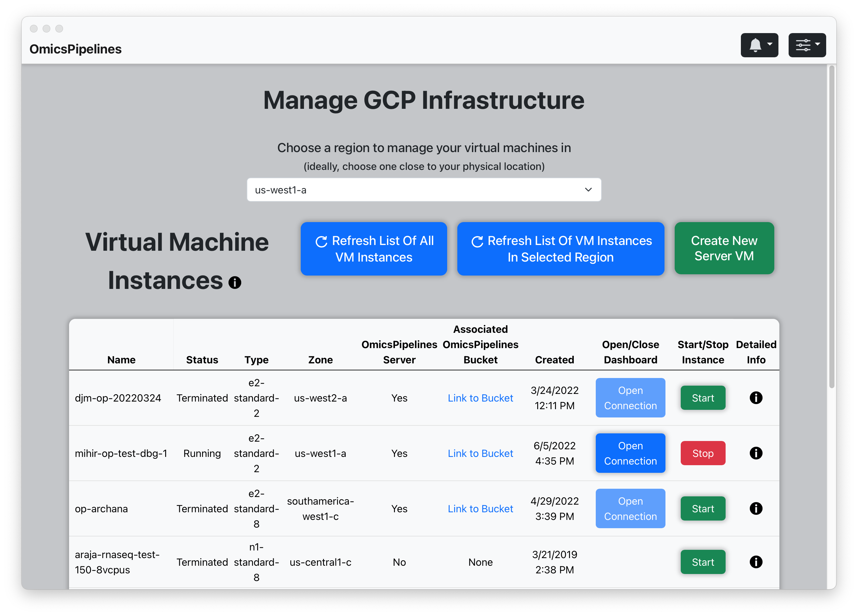The width and height of the screenshot is (858, 616).
Task: Refresh list of all VM instances
Action: click(373, 248)
